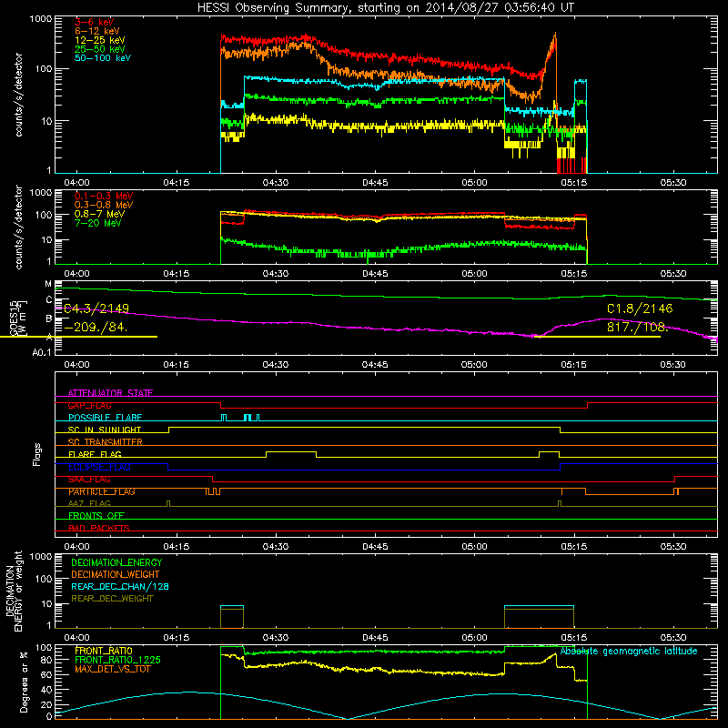
Task: Choose the cyan 'REAR_DEC_CHAN/128' legend label
Action: (x=120, y=587)
